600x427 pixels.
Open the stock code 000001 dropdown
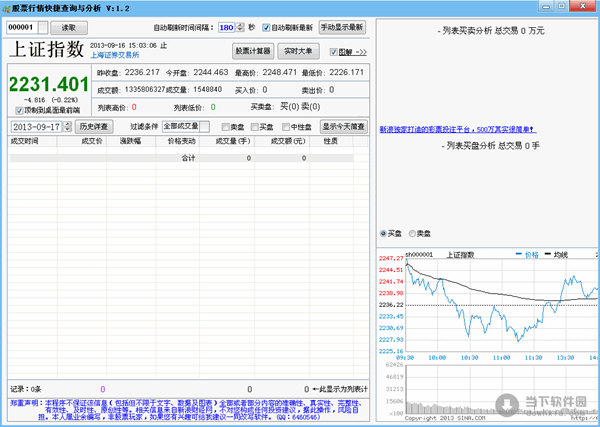click(41, 28)
